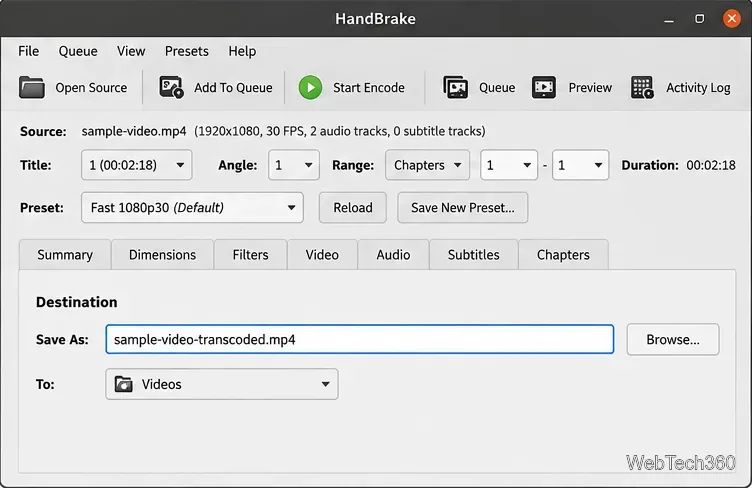Click the Open Source folder icon

coord(32,88)
